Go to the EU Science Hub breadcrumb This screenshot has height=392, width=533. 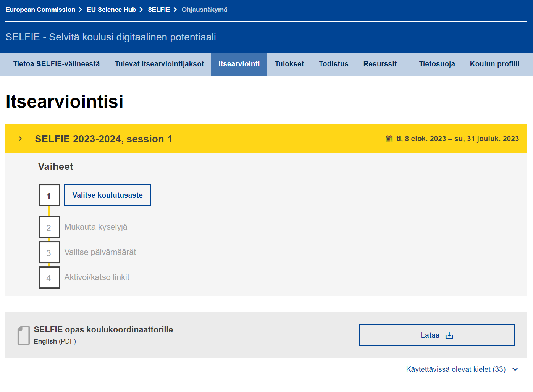[111, 10]
